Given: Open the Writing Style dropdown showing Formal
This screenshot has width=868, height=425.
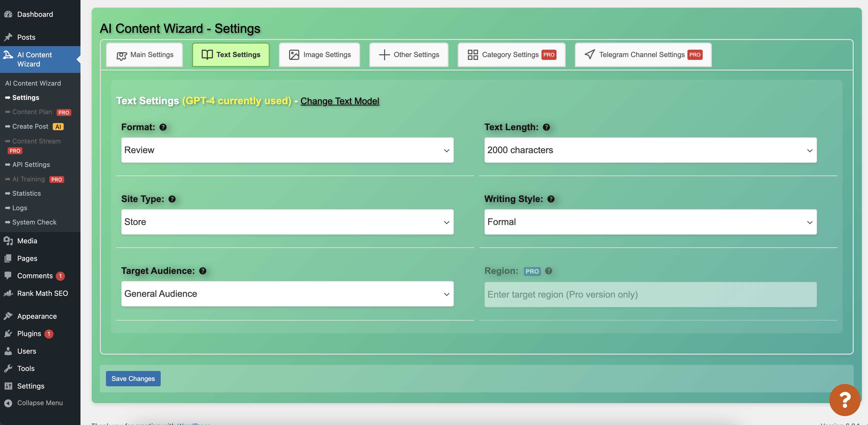Looking at the screenshot, I should click(650, 222).
